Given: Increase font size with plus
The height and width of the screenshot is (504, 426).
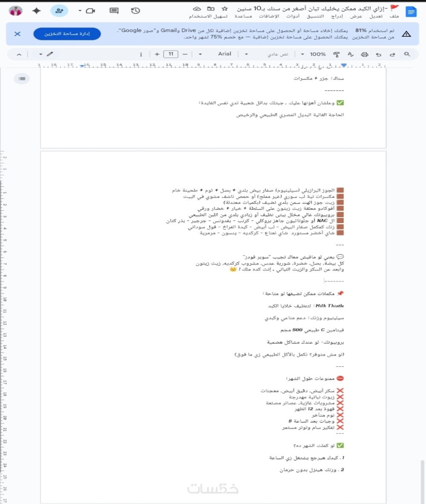Looking at the screenshot, I should pyautogui.click(x=157, y=54).
